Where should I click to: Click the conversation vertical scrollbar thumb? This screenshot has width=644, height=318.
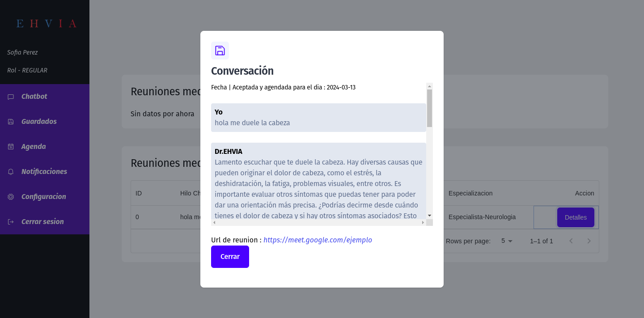click(x=429, y=108)
